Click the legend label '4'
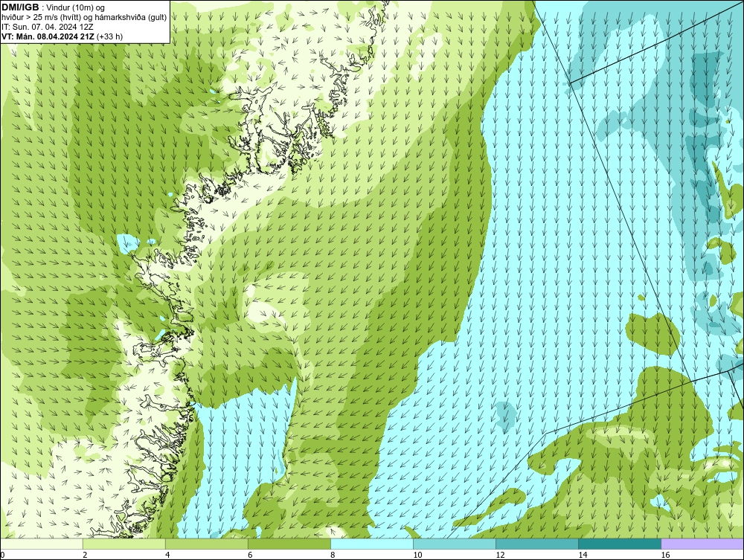 point(167,555)
